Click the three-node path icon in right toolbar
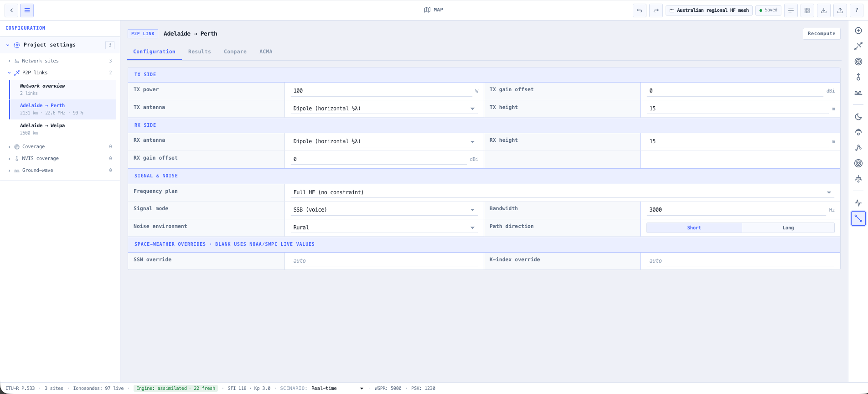This screenshot has height=394, width=868. [858, 148]
